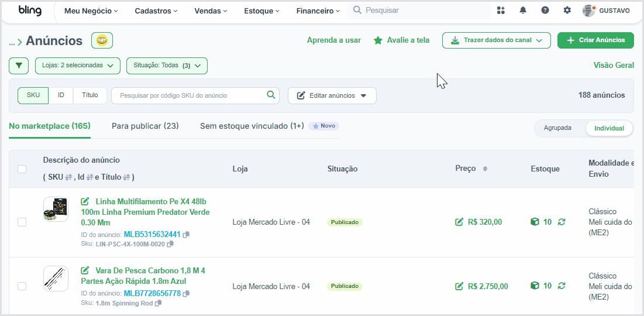Click the yellow Mercado Livre channel icon
644x316 pixels.
coord(102,40)
